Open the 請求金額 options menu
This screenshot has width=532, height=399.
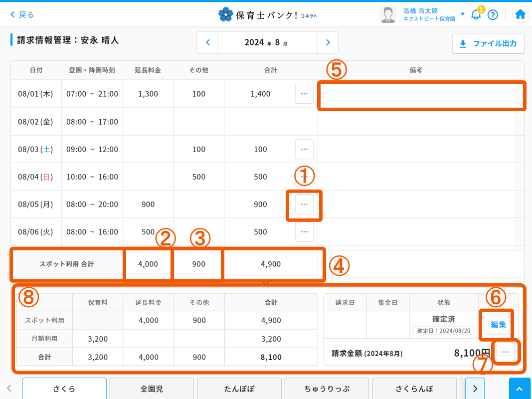506,352
